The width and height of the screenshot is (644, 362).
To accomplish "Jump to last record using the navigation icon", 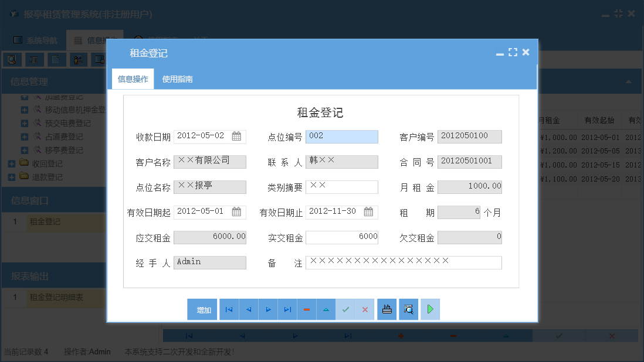I will click(287, 309).
